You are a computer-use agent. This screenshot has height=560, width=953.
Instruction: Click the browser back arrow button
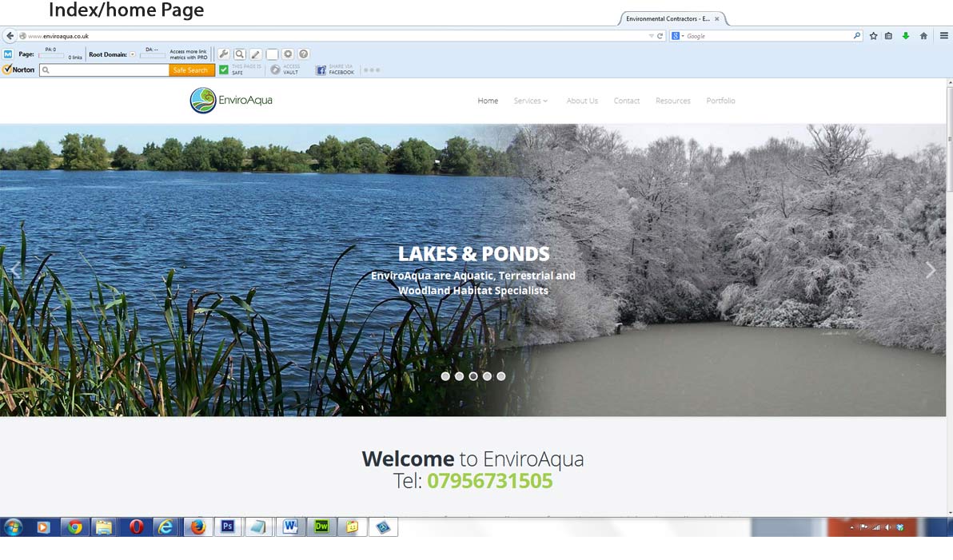pos(10,36)
